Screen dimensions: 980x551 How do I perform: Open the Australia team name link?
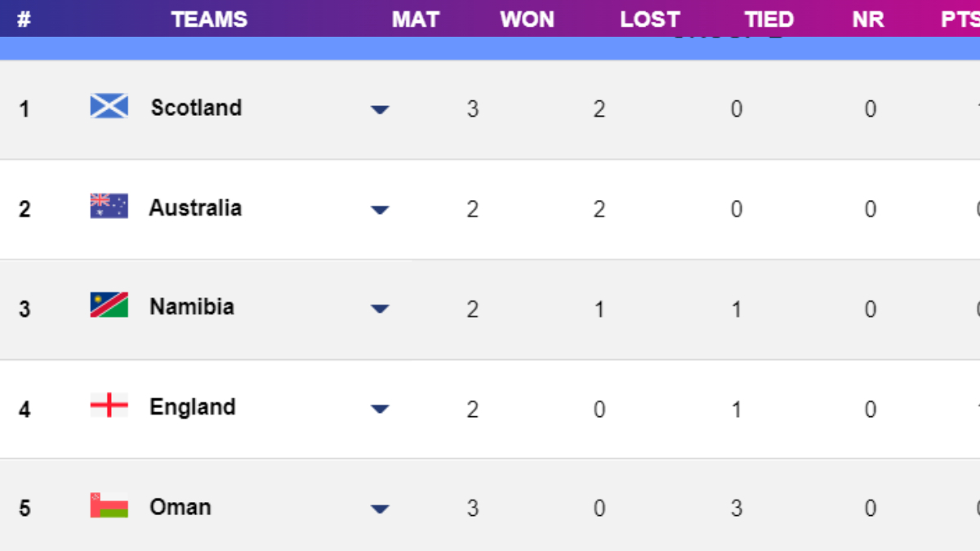[194, 208]
